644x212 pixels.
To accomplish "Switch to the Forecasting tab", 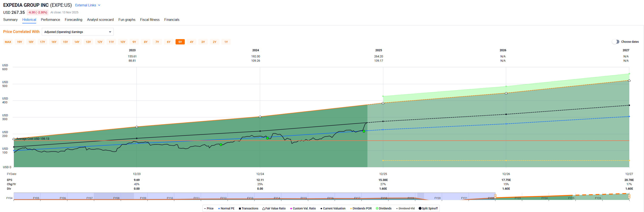I will point(73,20).
